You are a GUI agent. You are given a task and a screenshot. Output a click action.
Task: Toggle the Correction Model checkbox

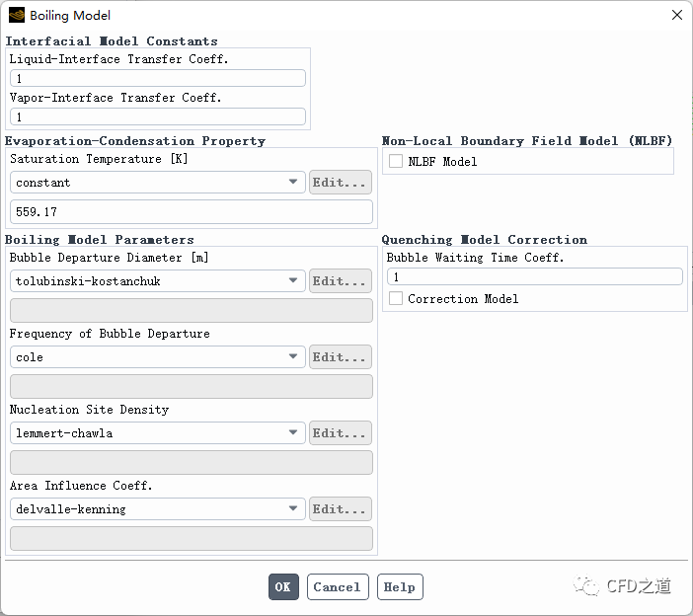tap(396, 298)
